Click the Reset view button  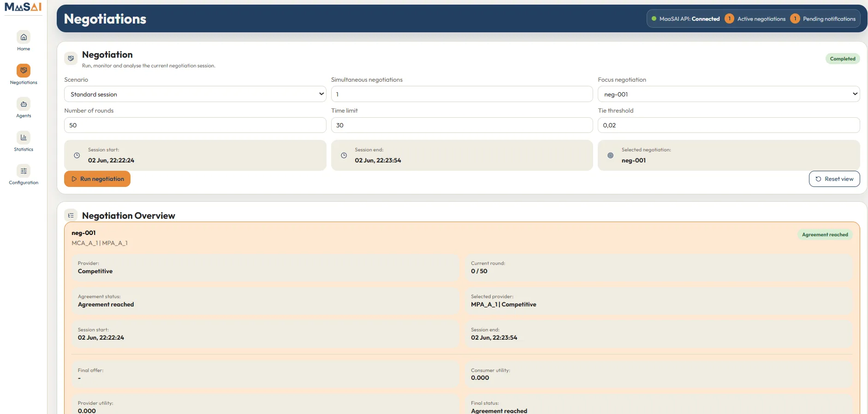pyautogui.click(x=834, y=179)
